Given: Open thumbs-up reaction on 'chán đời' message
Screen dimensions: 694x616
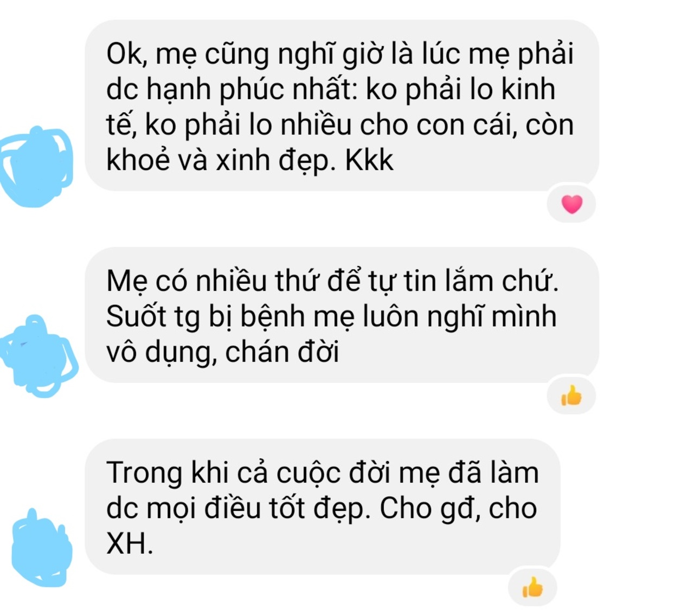Looking at the screenshot, I should coord(571,395).
